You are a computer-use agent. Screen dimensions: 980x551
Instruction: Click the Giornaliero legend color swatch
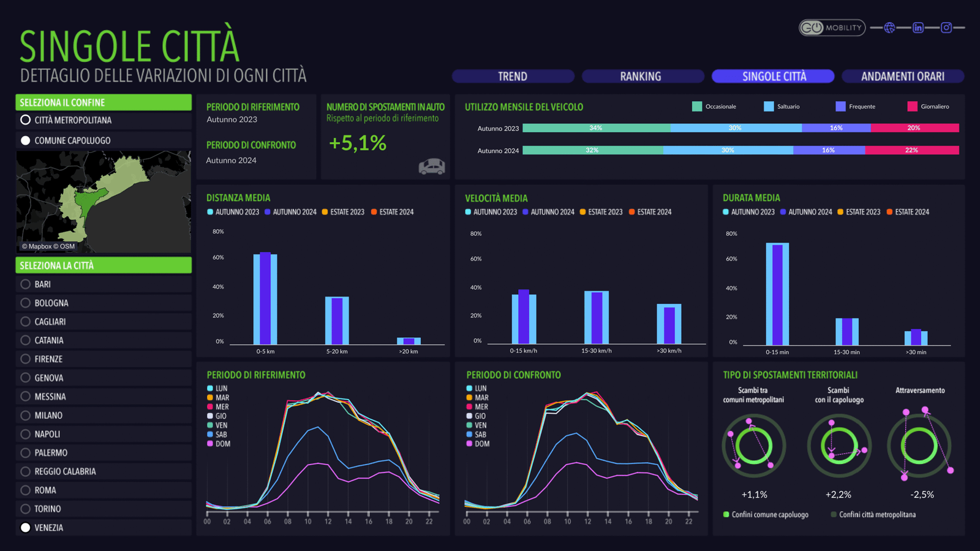[x=912, y=107]
